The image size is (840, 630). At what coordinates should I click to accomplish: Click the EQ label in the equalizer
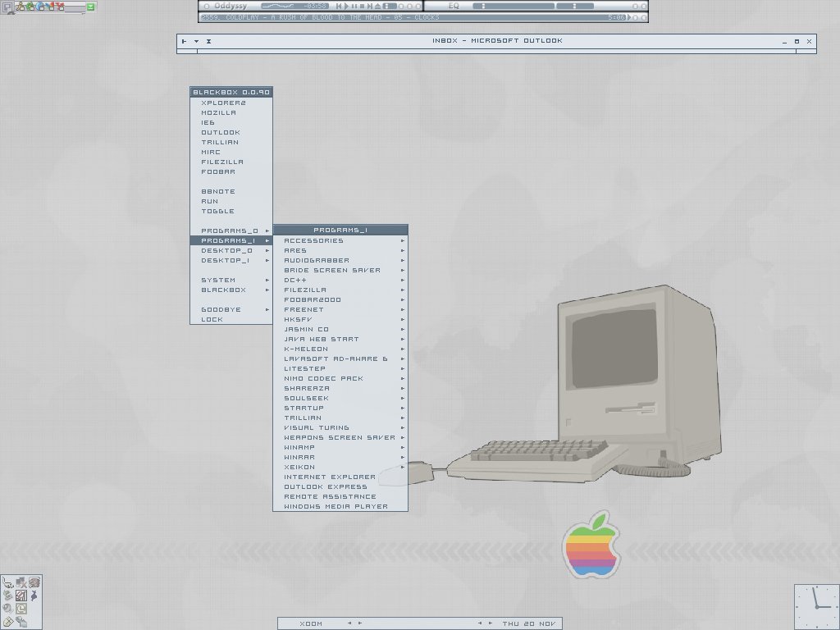(x=454, y=6)
